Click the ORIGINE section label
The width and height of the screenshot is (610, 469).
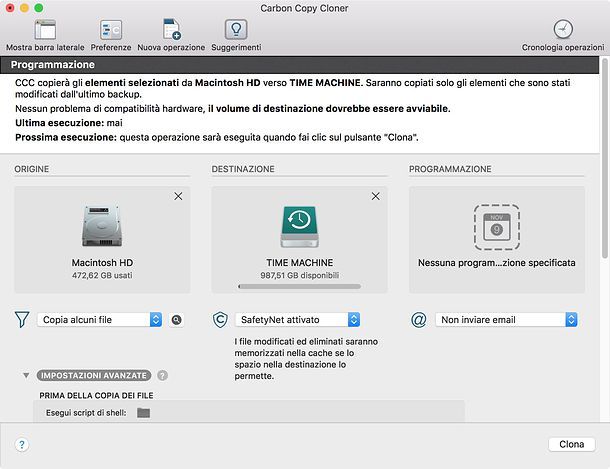[32, 169]
